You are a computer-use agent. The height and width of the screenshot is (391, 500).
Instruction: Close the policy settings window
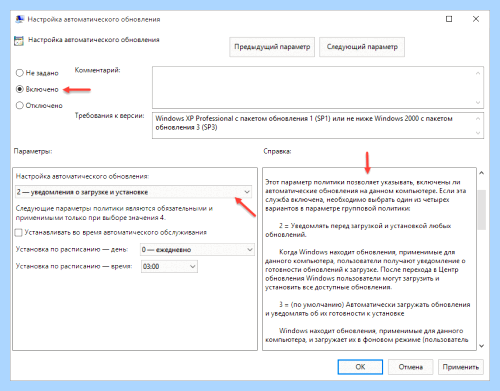coord(476,19)
